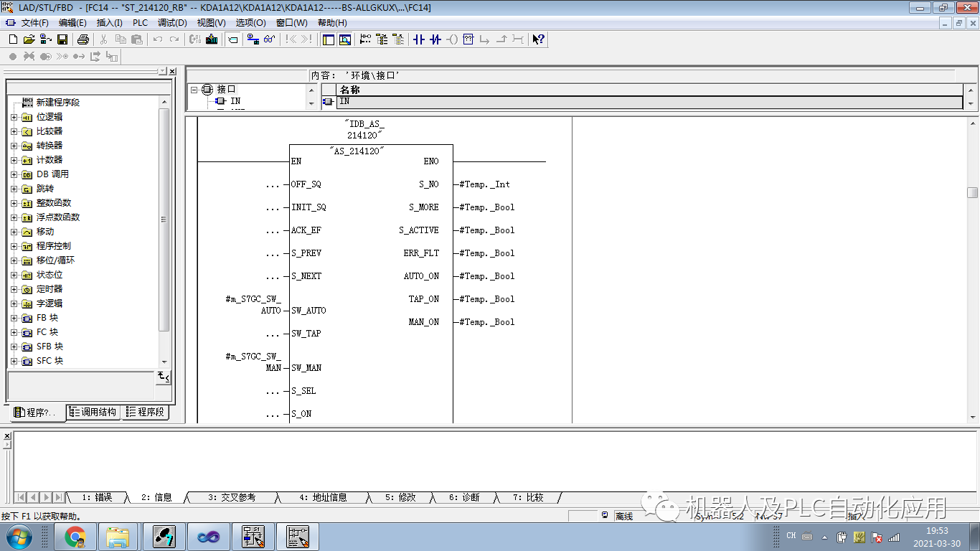The height and width of the screenshot is (551, 980).
Task: Click the Print toolbar icon
Action: click(x=83, y=39)
